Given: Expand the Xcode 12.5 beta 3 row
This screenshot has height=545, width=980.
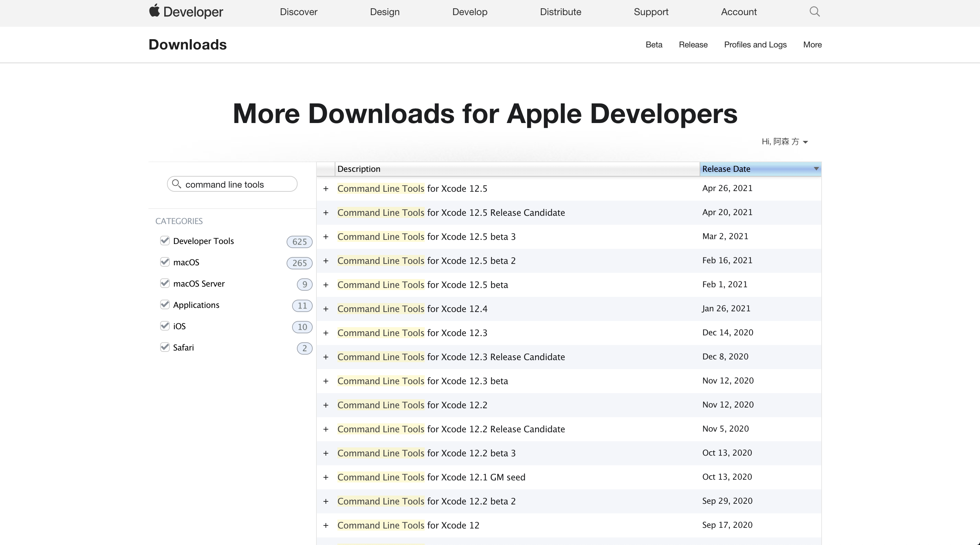Looking at the screenshot, I should pos(326,236).
